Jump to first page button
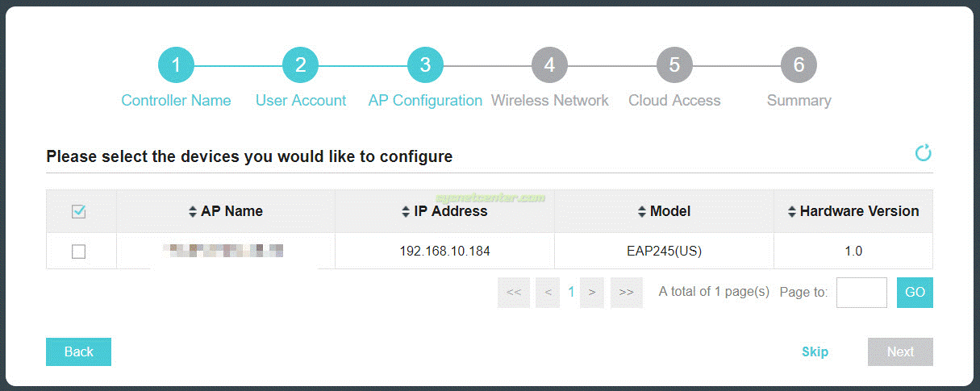 [514, 293]
